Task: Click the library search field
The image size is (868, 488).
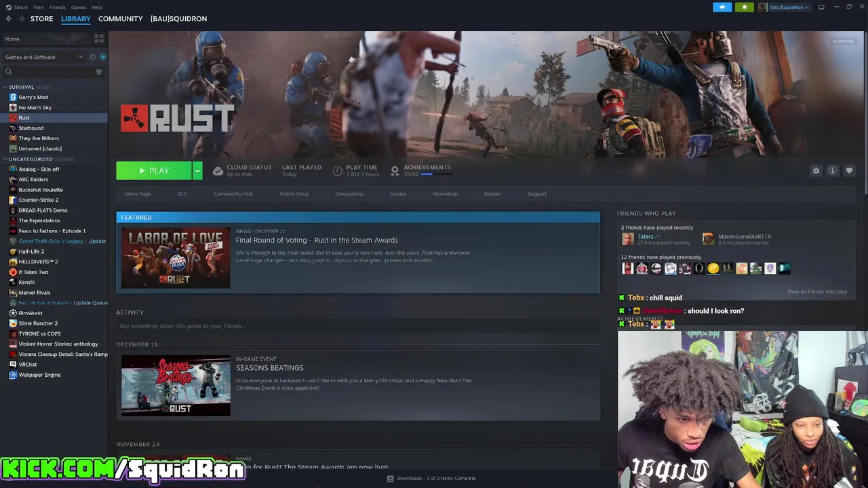Action: coord(47,72)
